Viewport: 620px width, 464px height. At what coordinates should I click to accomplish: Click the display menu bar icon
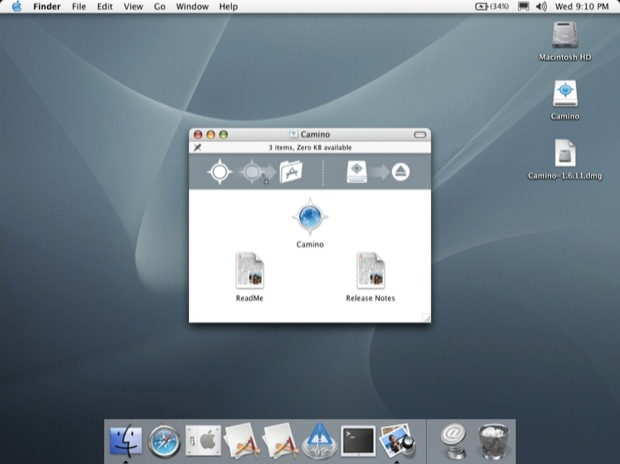pyautogui.click(x=523, y=6)
